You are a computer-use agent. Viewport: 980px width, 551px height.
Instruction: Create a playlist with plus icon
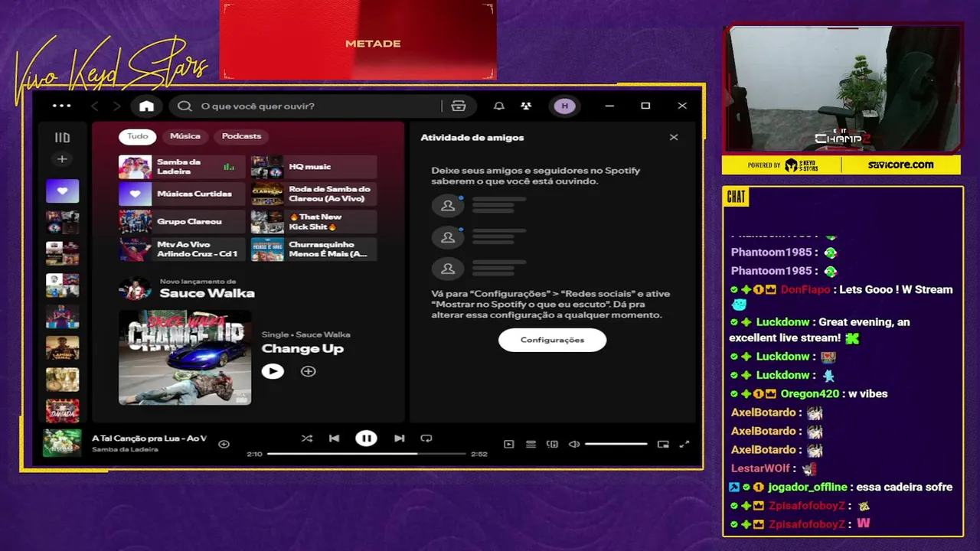[x=62, y=159]
